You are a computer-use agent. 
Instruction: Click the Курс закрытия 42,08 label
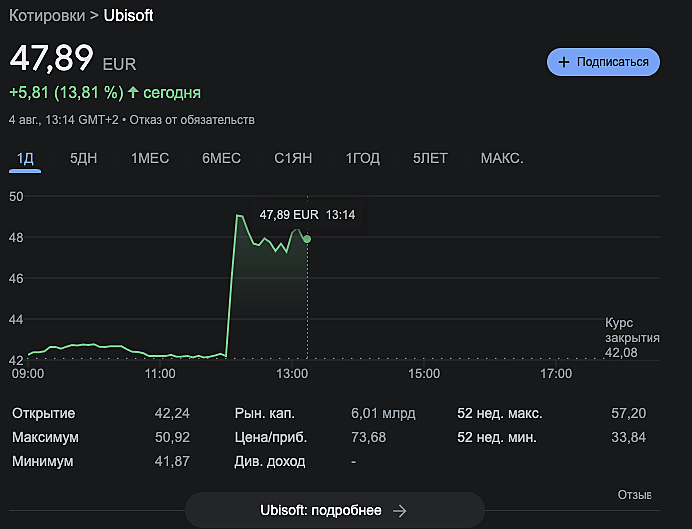631,337
